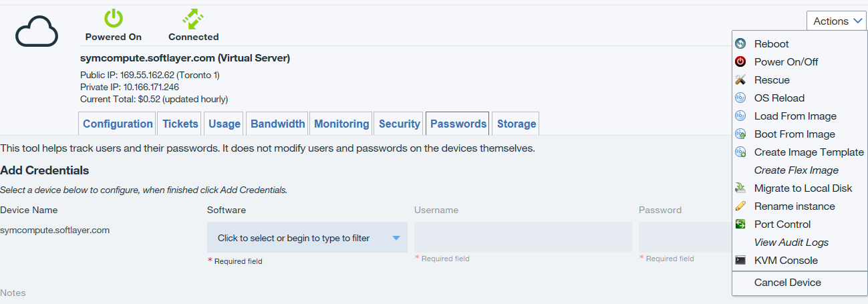Click the Connected network status icon
The width and height of the screenshot is (868, 304).
[193, 18]
